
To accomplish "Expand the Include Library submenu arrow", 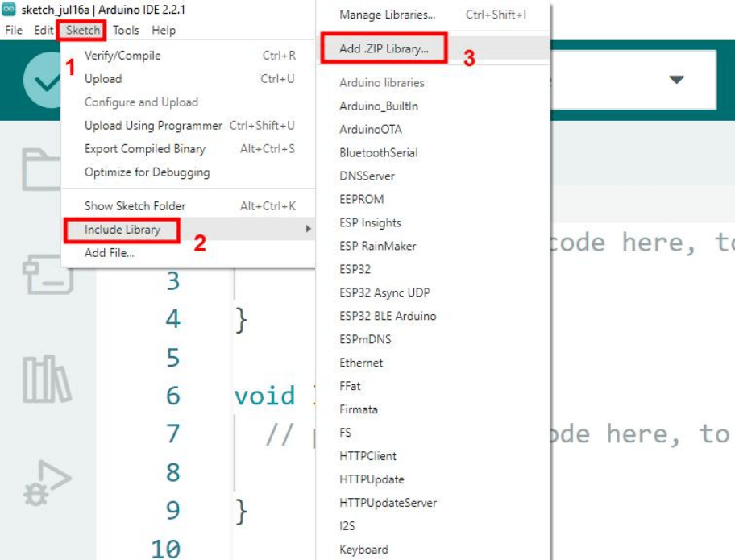I will [x=308, y=230].
